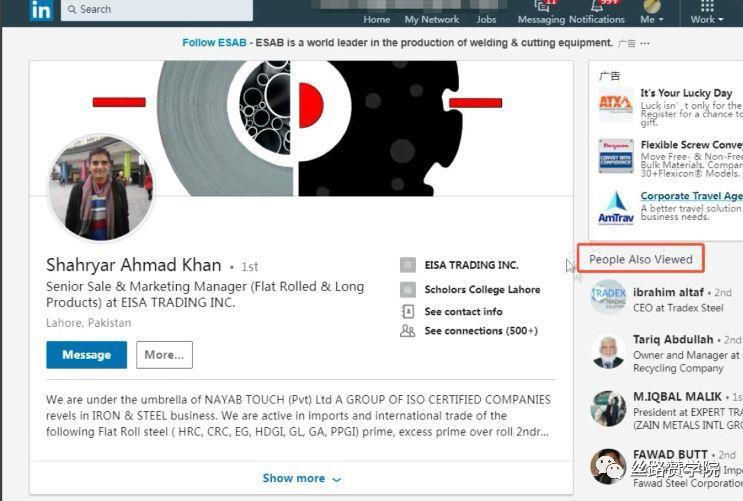Expand the Show more profile summary
743x501 pixels.
(x=301, y=478)
